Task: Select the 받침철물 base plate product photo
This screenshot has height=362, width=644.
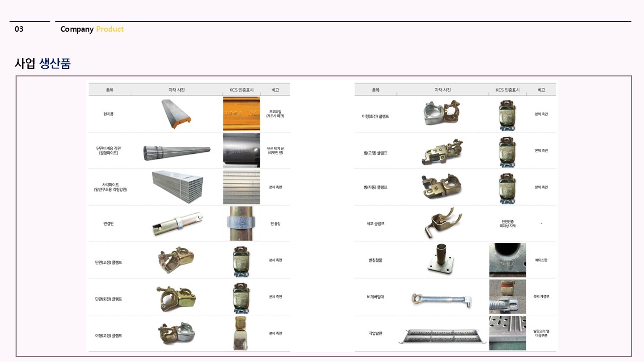Action: 440,260
